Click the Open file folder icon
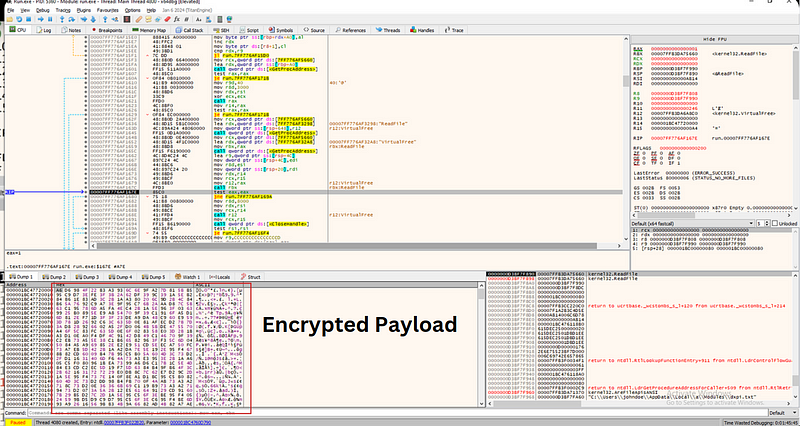Image resolution: width=800 pixels, height=426 pixels. [10, 19]
